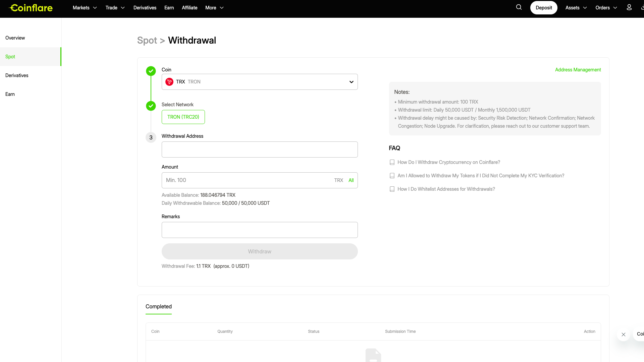Click the Withdrawal Fee 1.1 TRX text
Screen dimensions: 644x362
203,266
